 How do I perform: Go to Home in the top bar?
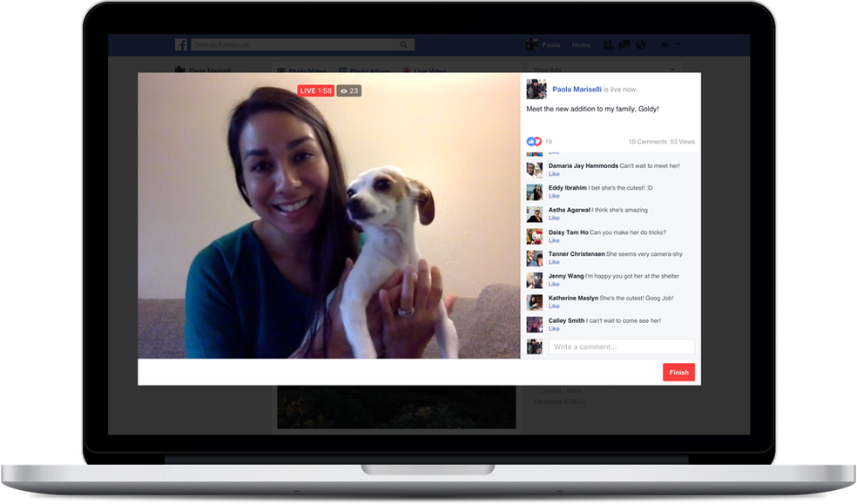coord(581,45)
